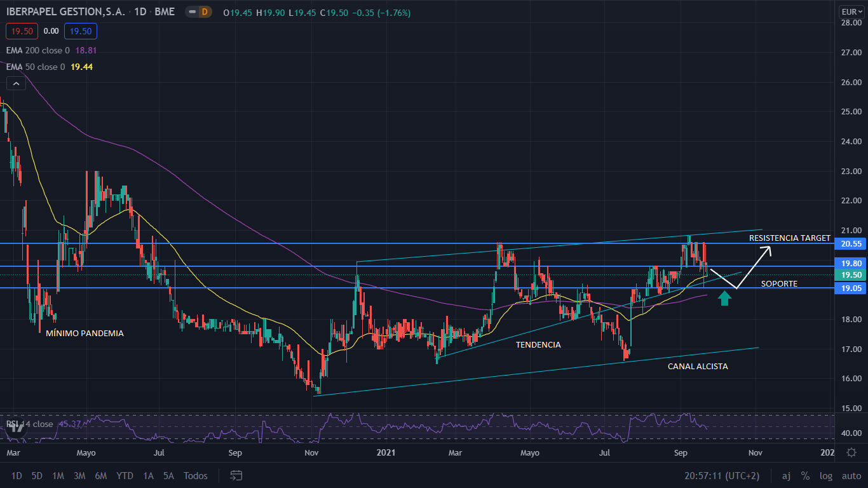
Task: Click the gray dash status indicator
Action: [191, 11]
